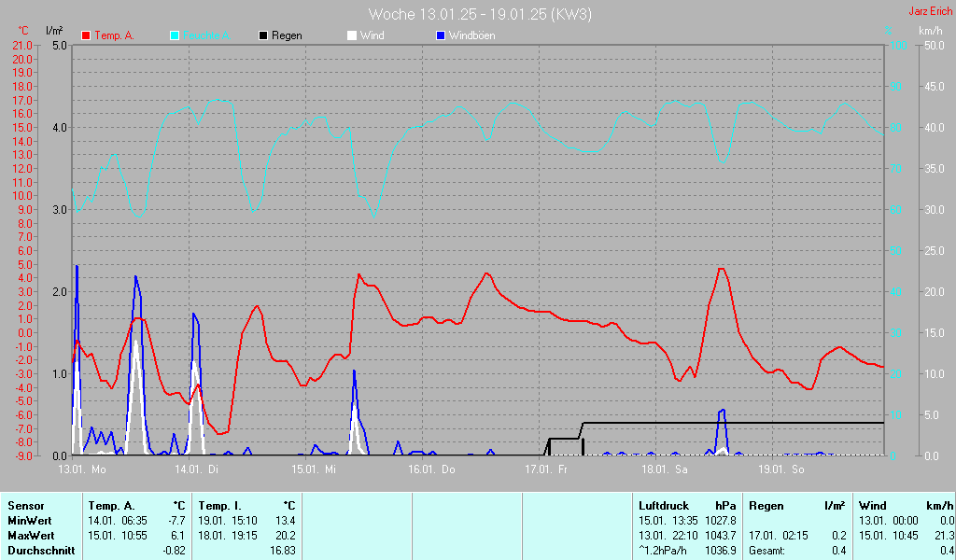Click the '13.01. 22:10' pressure maximum timestamp
The image size is (956, 560).
[x=668, y=536]
